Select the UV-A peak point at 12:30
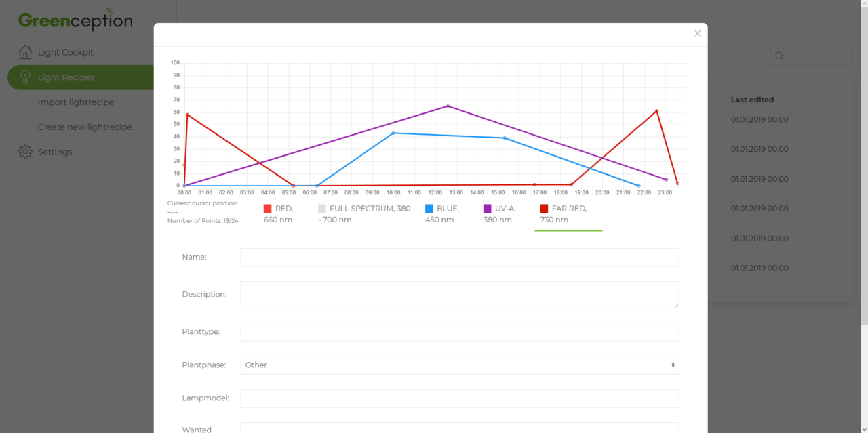 click(448, 106)
